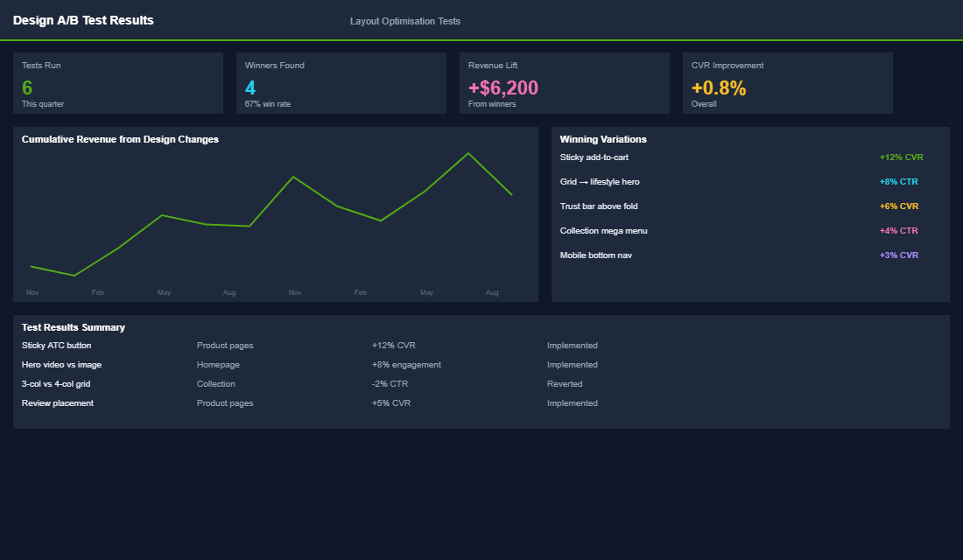Open the Collection mega menu variation
The width and height of the screenshot is (963, 560).
pos(604,230)
